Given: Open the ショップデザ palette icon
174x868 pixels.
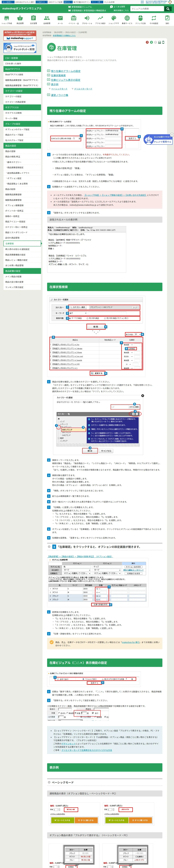Looking at the screenshot, I should pyautogui.click(x=114, y=20).
